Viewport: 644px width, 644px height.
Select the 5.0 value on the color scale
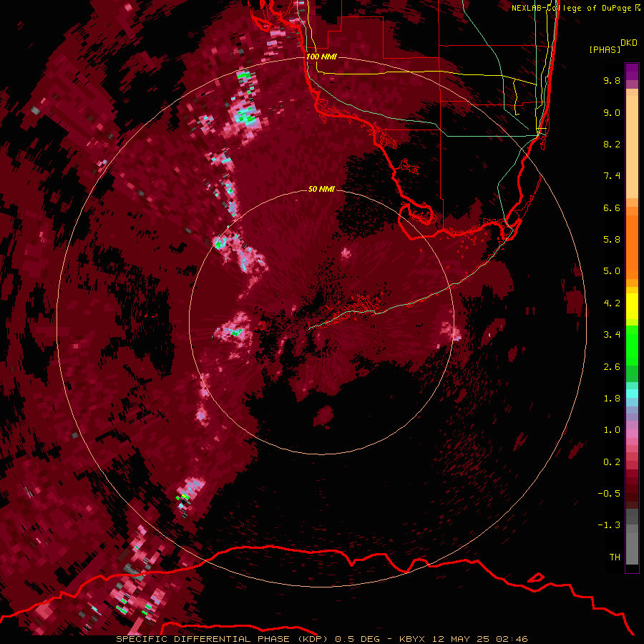pos(612,271)
